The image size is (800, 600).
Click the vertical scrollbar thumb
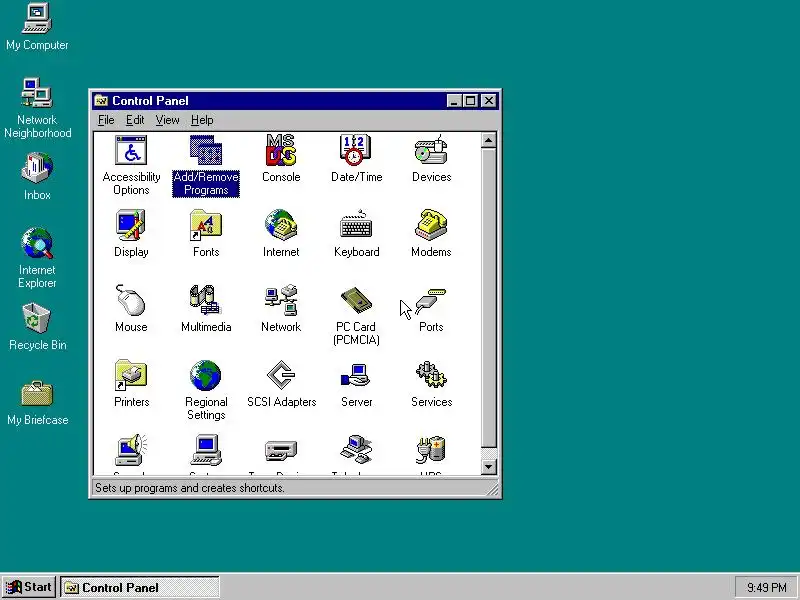click(488, 298)
